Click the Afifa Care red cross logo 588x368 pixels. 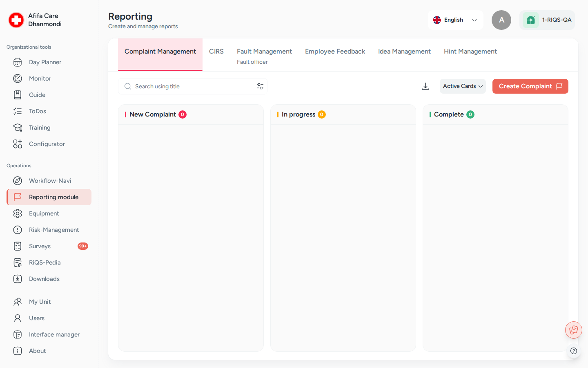(x=16, y=20)
